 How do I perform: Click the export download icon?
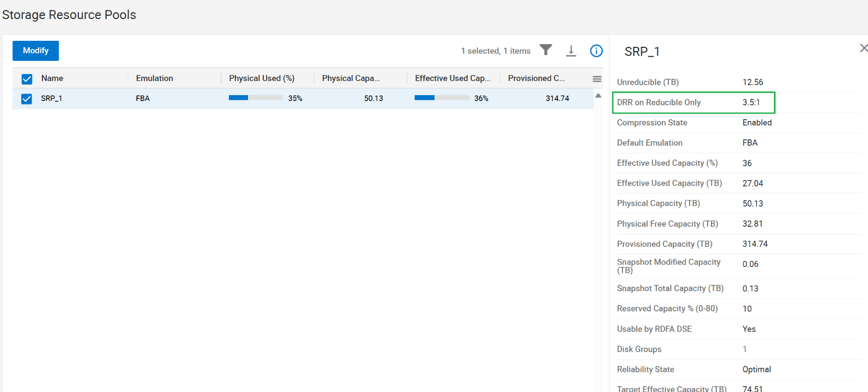click(571, 51)
